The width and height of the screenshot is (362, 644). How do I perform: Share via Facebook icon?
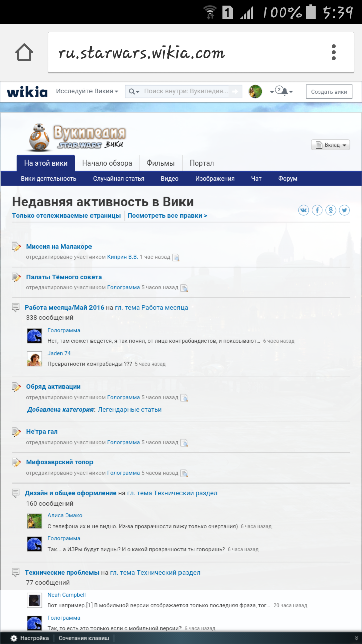click(x=317, y=210)
